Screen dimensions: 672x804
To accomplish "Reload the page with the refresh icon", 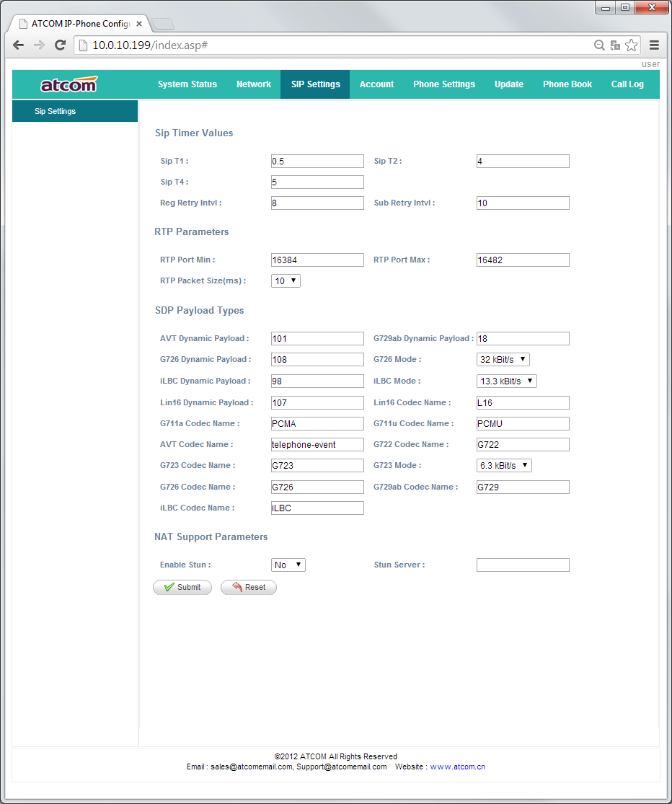I will click(x=61, y=45).
